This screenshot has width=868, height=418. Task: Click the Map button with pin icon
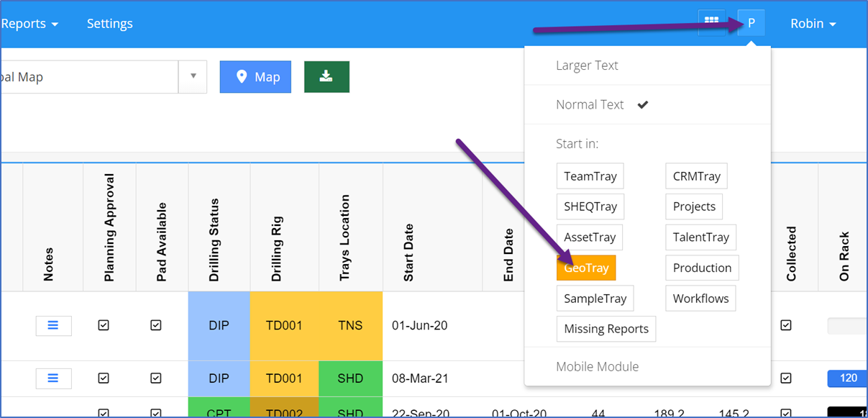point(255,77)
